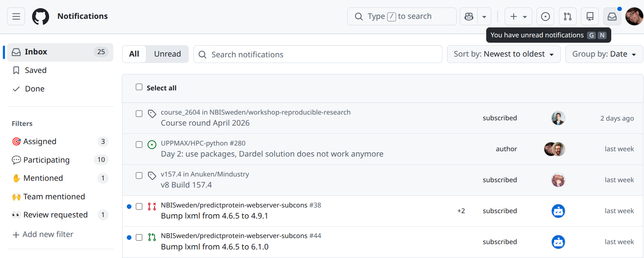644x258 pixels.
Task: Click the Inbox tray icon in sidebar
Action: click(16, 52)
